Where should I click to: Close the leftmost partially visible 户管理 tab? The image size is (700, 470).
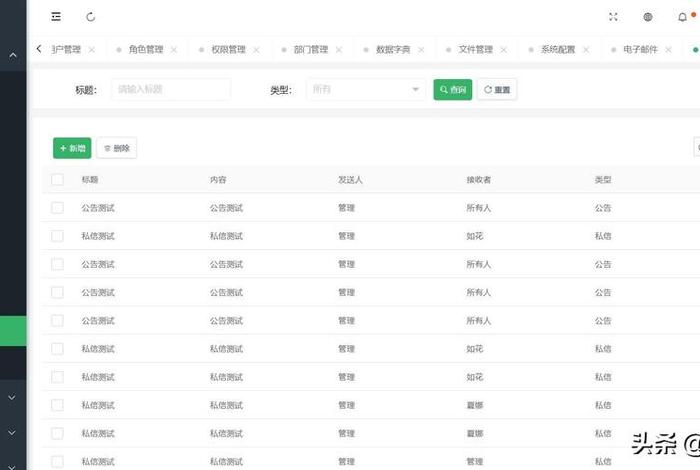click(92, 50)
